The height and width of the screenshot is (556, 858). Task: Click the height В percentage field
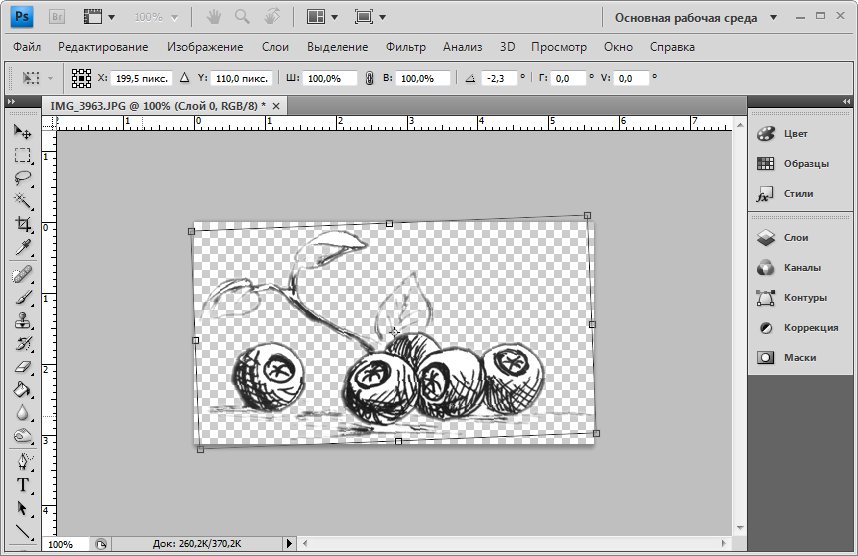pos(423,78)
